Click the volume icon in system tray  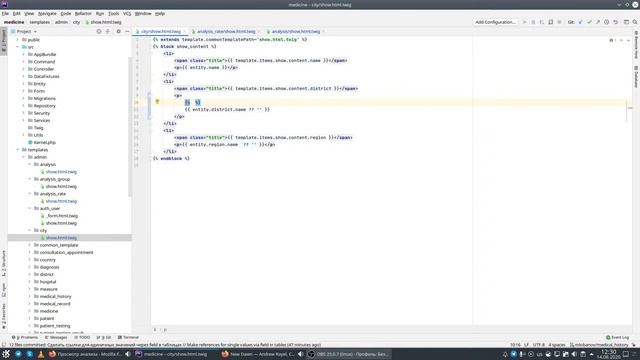tap(574, 354)
